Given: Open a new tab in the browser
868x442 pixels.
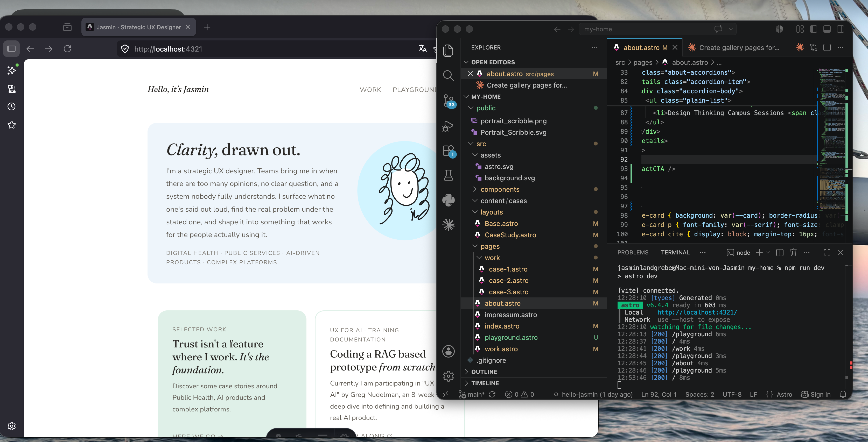Looking at the screenshot, I should tap(207, 27).
